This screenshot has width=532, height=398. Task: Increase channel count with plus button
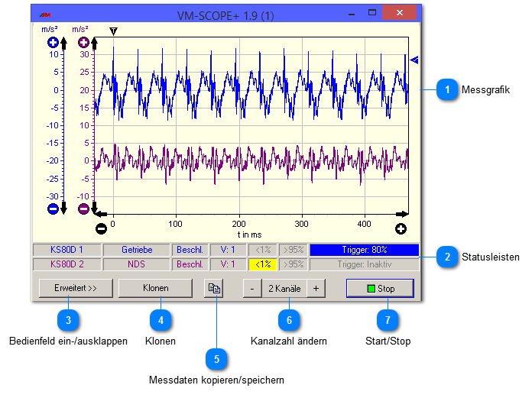[315, 288]
